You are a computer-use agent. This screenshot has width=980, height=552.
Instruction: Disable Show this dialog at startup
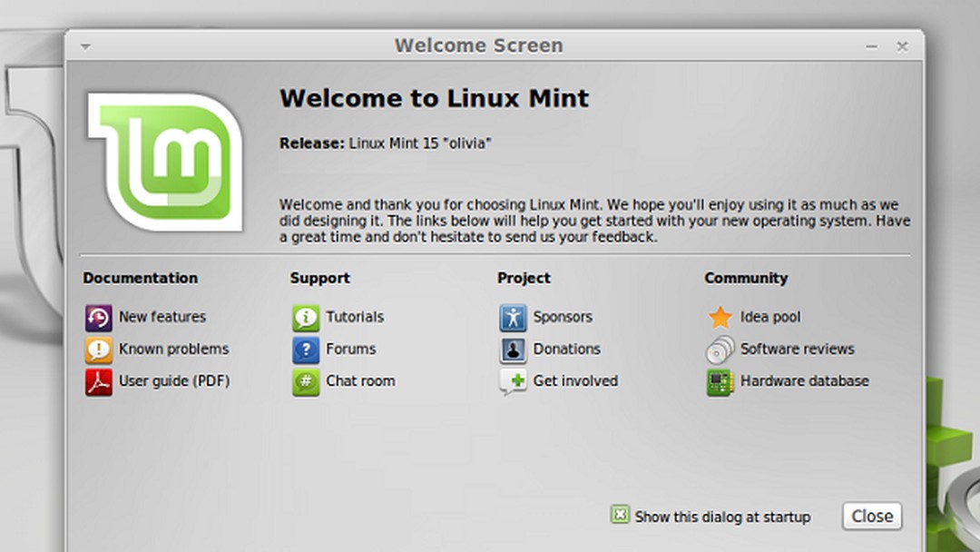point(621,515)
